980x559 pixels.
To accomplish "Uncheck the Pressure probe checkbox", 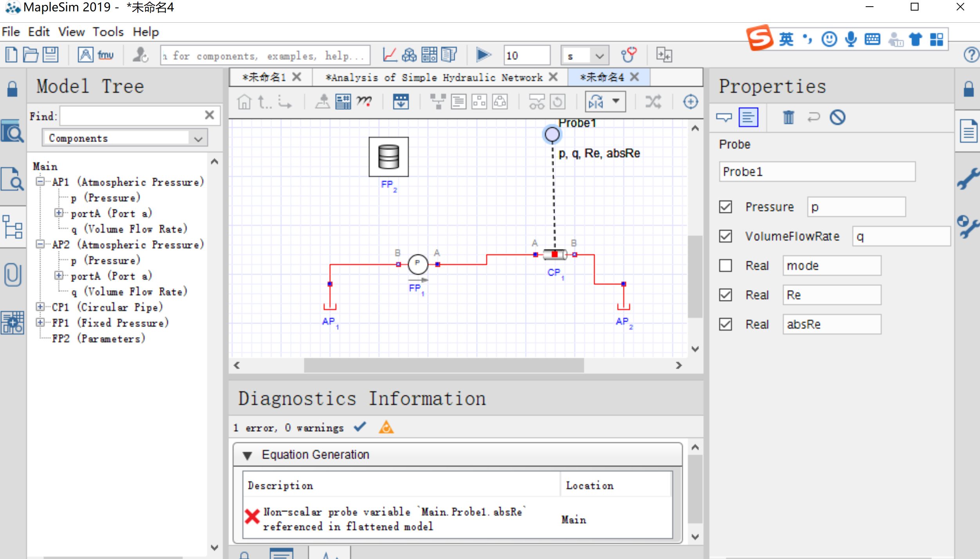I will point(725,207).
